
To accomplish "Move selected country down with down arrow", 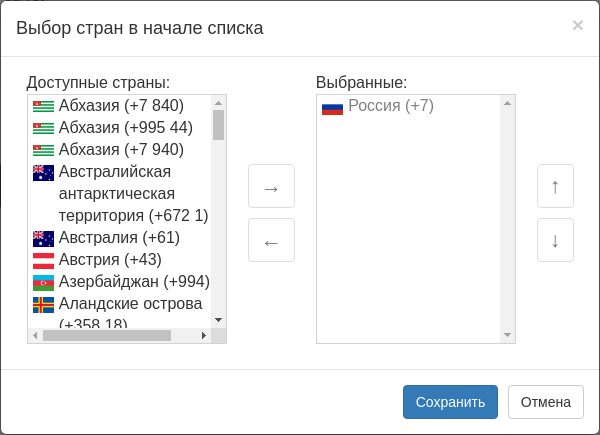I will coord(555,240).
